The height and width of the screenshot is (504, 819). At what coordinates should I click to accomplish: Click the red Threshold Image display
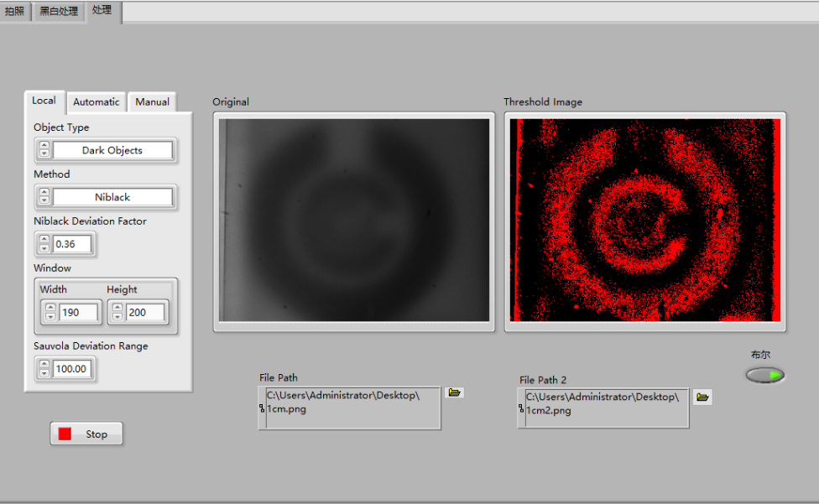tap(644, 220)
